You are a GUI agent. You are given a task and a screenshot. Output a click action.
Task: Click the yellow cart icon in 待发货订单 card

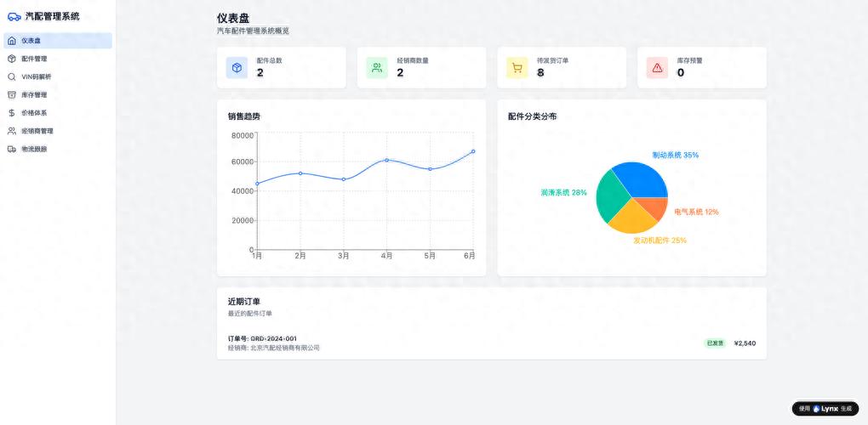coord(517,67)
